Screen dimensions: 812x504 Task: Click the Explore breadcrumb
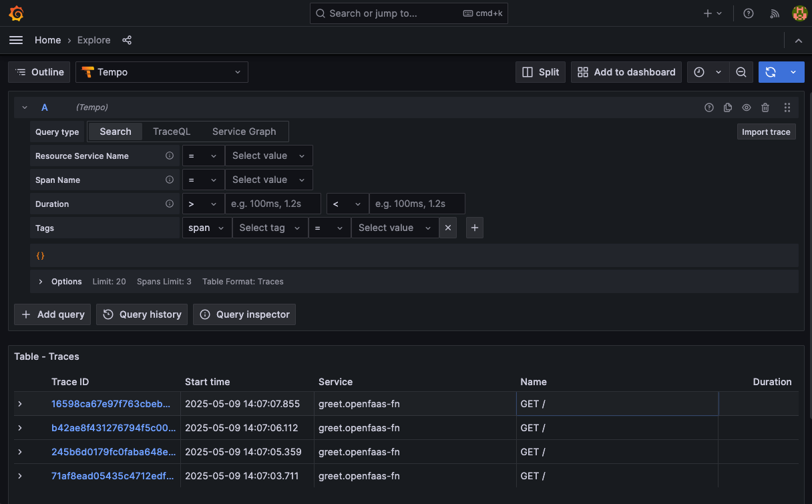click(x=94, y=40)
